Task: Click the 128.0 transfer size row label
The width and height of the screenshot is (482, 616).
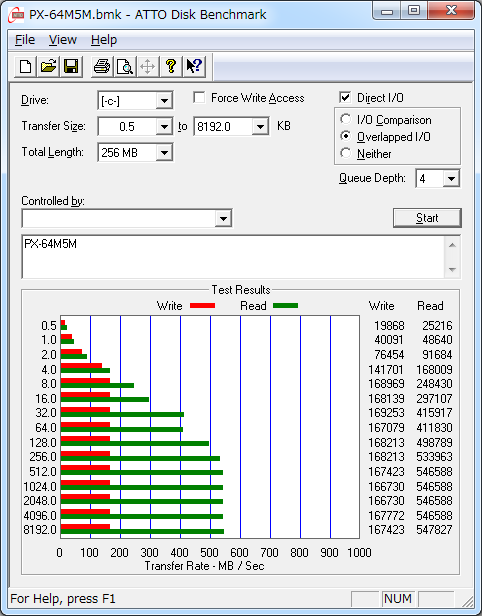Action: tap(43, 443)
